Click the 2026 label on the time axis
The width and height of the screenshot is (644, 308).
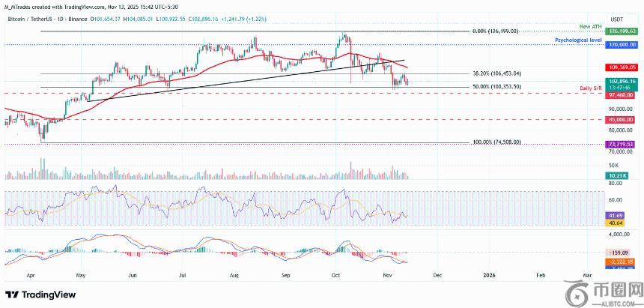click(x=490, y=275)
